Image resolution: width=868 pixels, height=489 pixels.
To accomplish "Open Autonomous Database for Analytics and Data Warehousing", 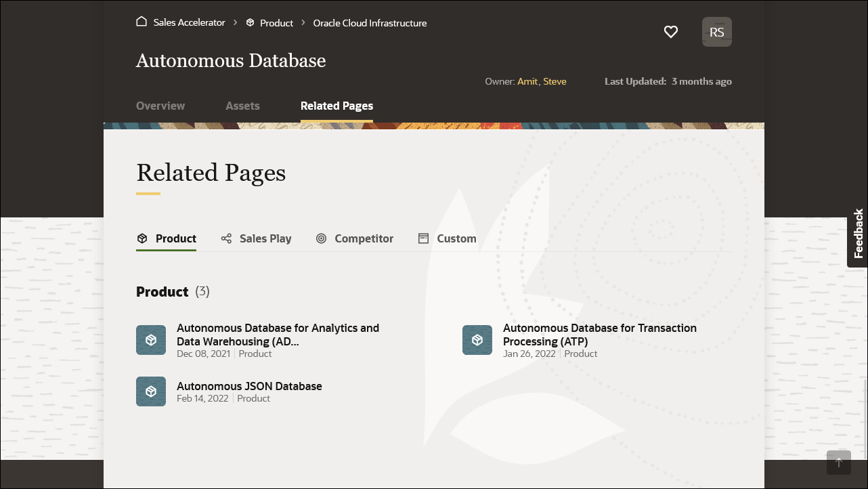I will (x=278, y=335).
